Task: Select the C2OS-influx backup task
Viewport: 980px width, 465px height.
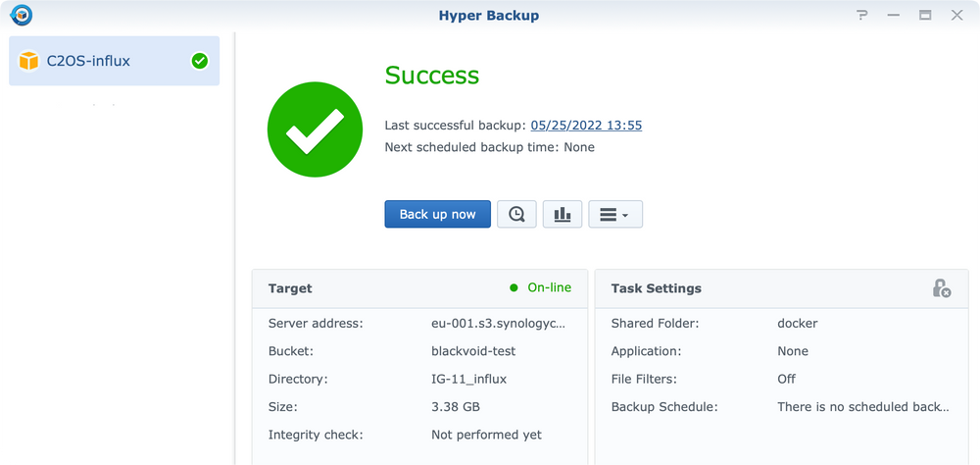Action: (115, 61)
